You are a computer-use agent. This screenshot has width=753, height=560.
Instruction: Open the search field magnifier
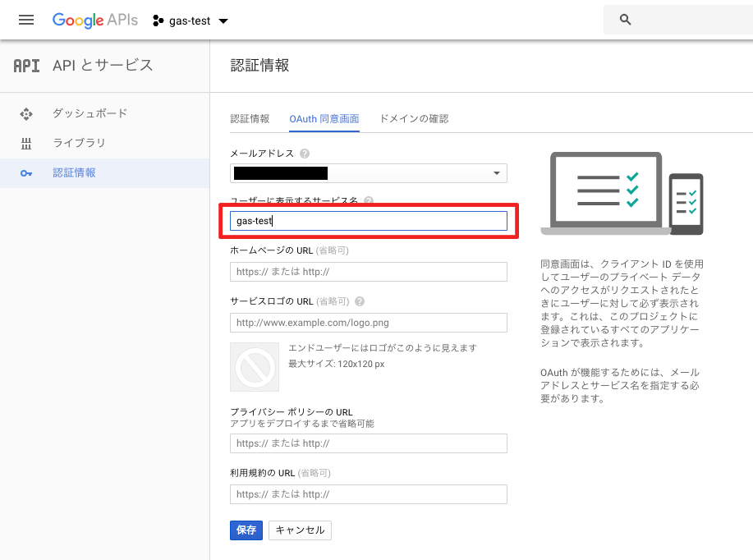click(625, 19)
